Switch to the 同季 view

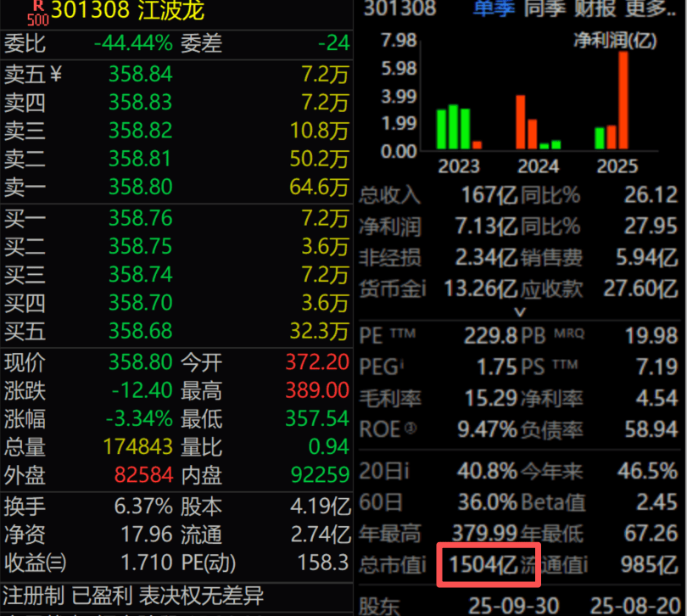[545, 9]
